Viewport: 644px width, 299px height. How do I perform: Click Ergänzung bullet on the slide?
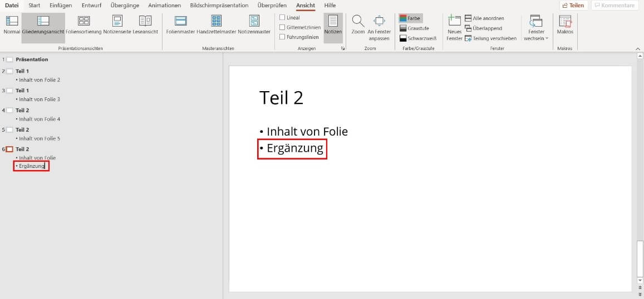(295, 148)
